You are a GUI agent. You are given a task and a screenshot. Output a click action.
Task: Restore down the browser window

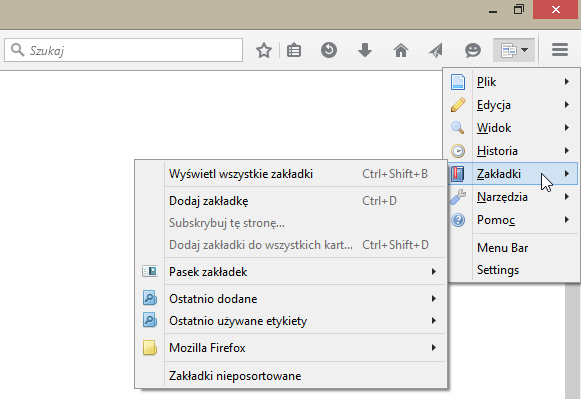click(x=519, y=10)
